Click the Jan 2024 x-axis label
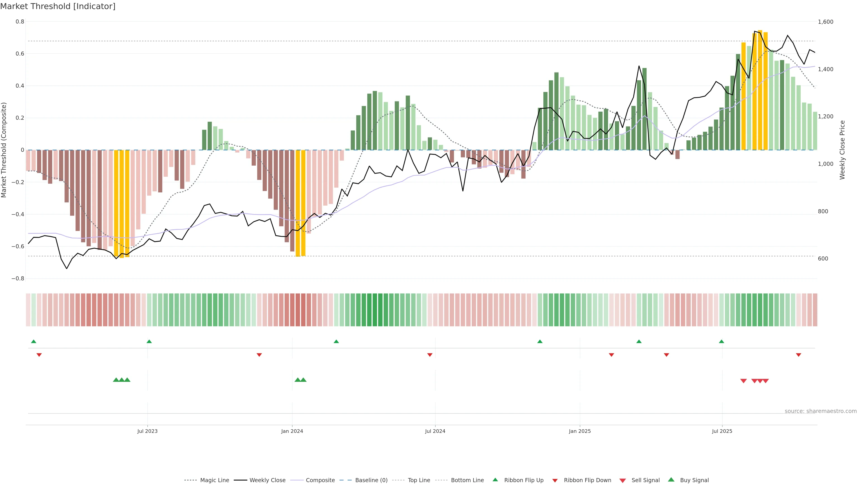 292,431
